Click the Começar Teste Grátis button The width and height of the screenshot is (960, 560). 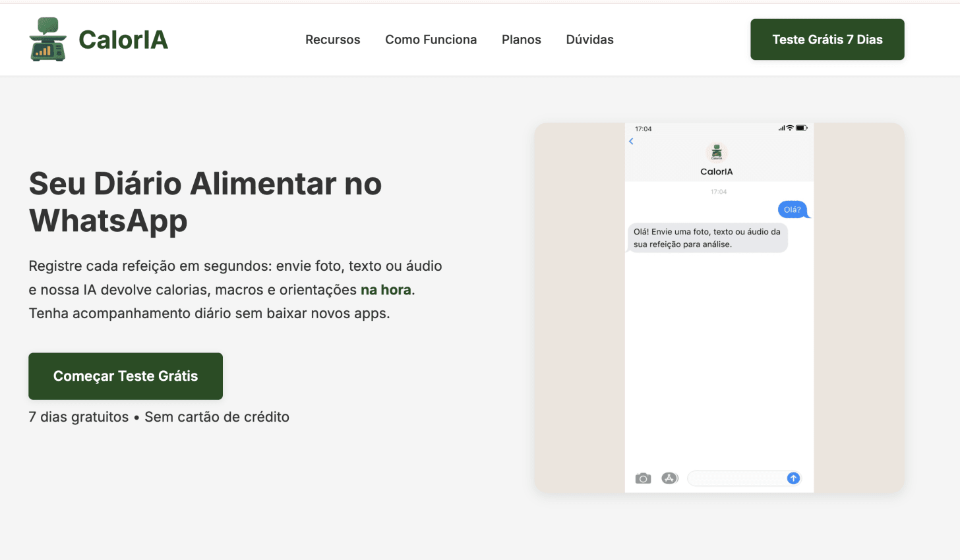tap(125, 376)
